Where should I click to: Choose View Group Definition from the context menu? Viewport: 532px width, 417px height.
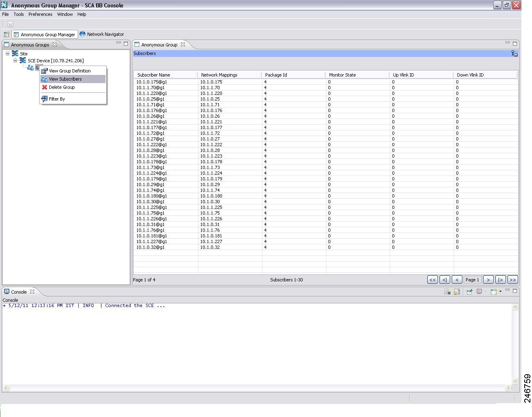click(69, 70)
